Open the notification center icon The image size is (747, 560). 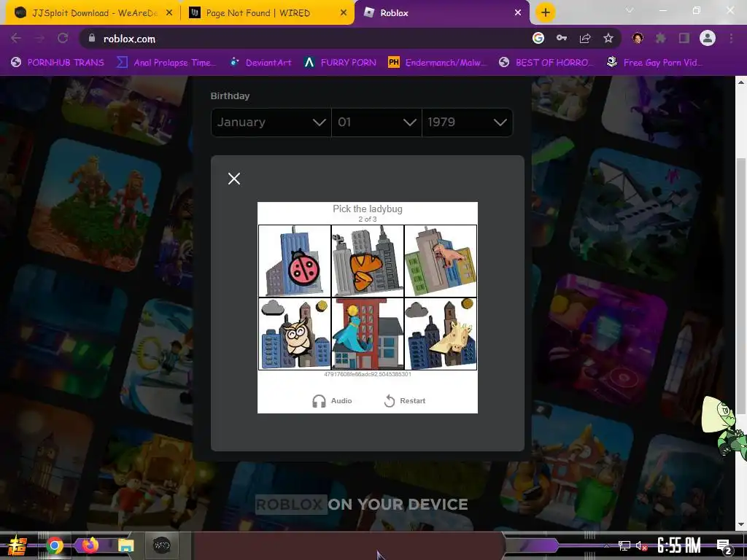tap(724, 546)
